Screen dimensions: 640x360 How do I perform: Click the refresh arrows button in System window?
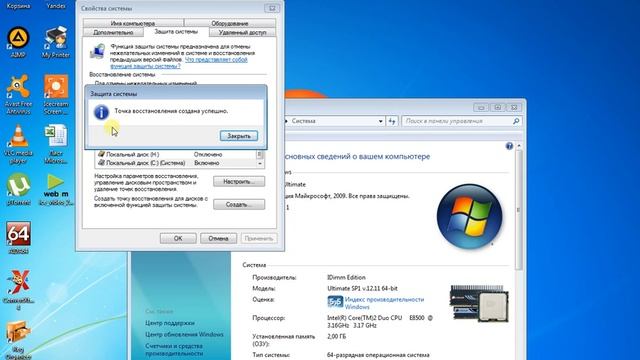click(392, 121)
